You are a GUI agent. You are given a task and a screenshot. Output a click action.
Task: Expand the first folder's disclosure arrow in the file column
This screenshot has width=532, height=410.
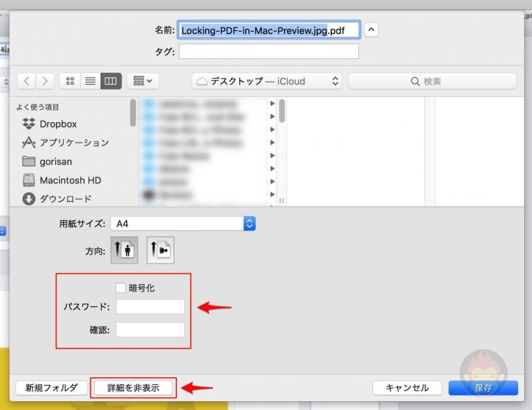point(272,104)
